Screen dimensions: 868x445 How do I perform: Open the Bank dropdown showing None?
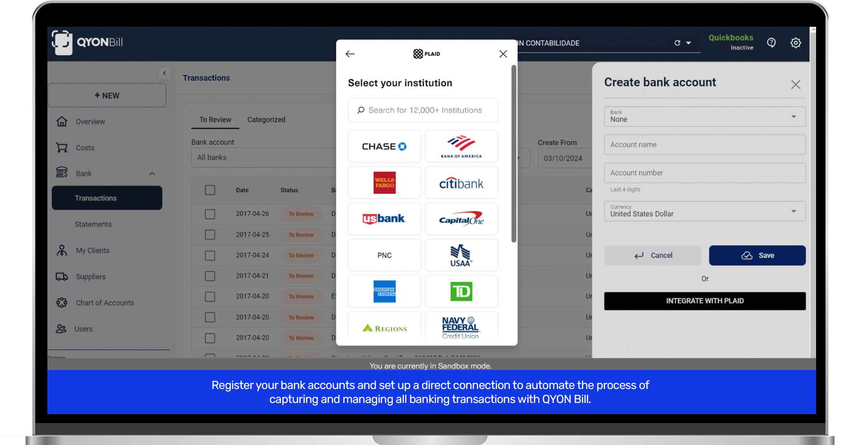click(704, 117)
